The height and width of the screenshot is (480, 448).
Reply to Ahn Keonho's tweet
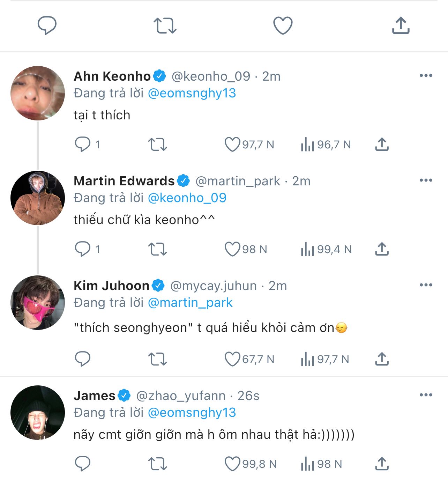click(83, 144)
